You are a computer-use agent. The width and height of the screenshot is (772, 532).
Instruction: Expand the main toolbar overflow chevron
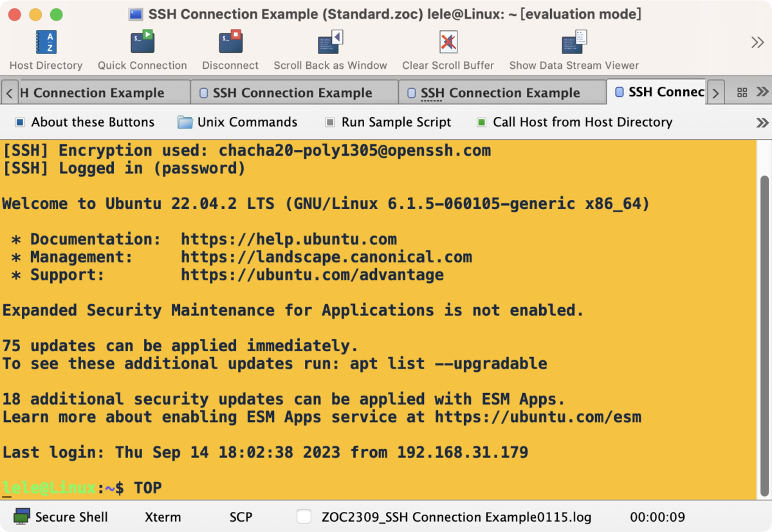click(757, 42)
